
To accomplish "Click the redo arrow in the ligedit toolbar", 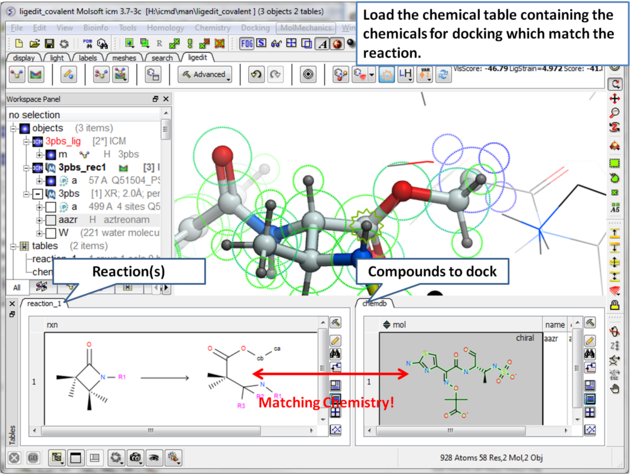I will click(x=276, y=75).
